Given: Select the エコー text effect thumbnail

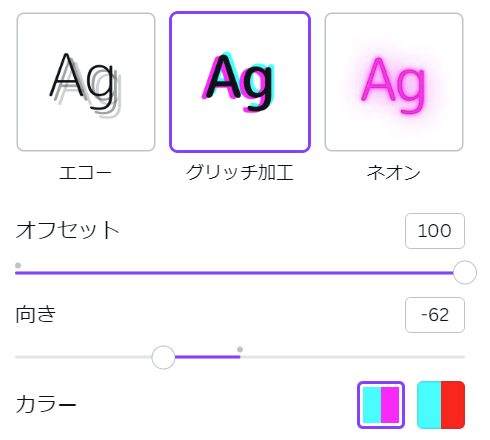Looking at the screenshot, I should coord(86,82).
